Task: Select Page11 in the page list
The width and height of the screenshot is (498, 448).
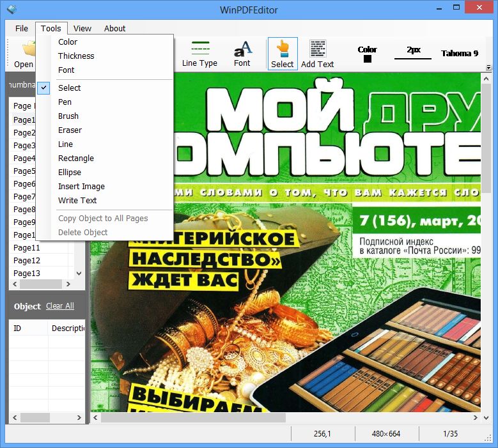Action: point(27,248)
